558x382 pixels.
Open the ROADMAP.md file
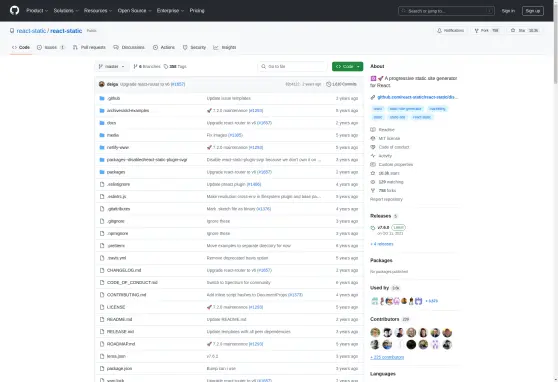point(121,344)
